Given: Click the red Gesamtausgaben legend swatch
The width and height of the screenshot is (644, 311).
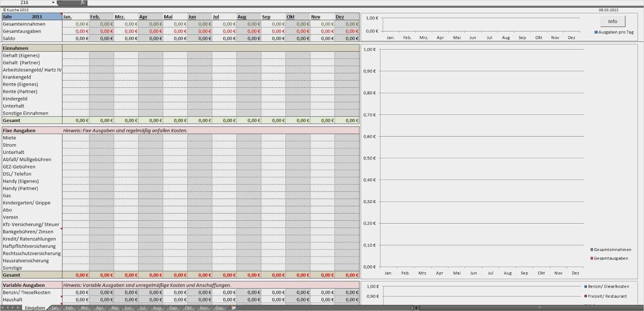Looking at the screenshot, I should click(x=592, y=258).
